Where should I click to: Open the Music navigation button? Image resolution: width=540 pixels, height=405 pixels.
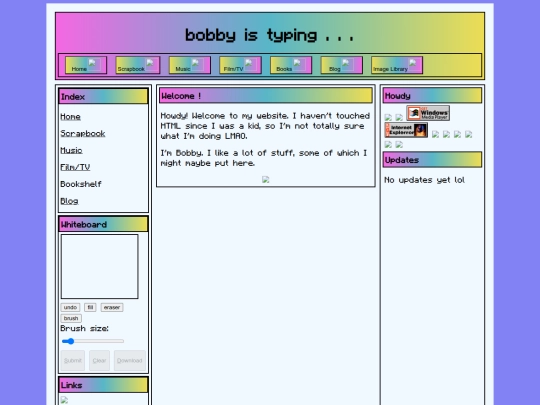click(190, 65)
